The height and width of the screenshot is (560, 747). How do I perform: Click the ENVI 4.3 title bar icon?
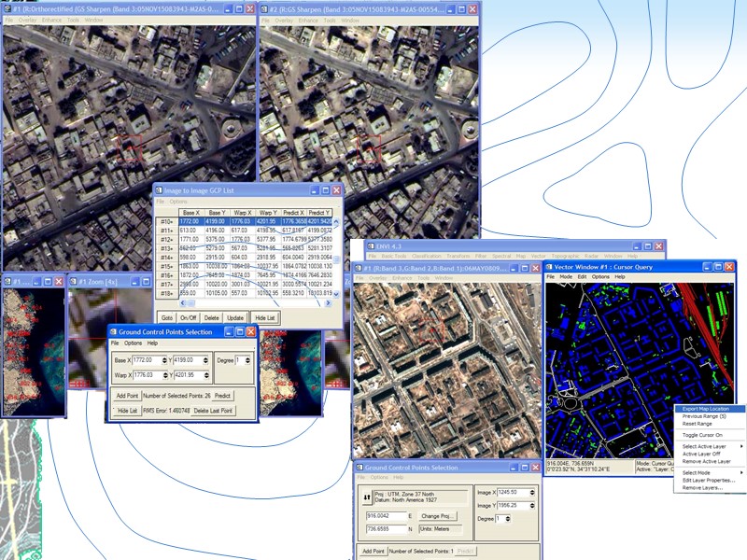[371, 246]
